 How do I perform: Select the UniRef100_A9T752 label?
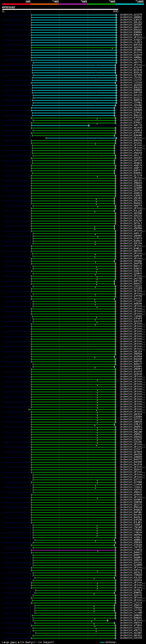[x=131, y=60]
